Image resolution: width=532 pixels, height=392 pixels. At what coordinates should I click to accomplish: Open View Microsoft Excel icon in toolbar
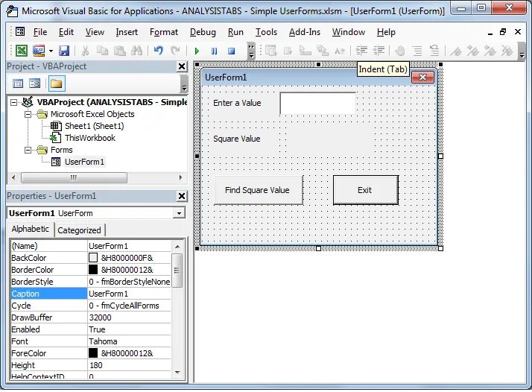click(x=22, y=51)
